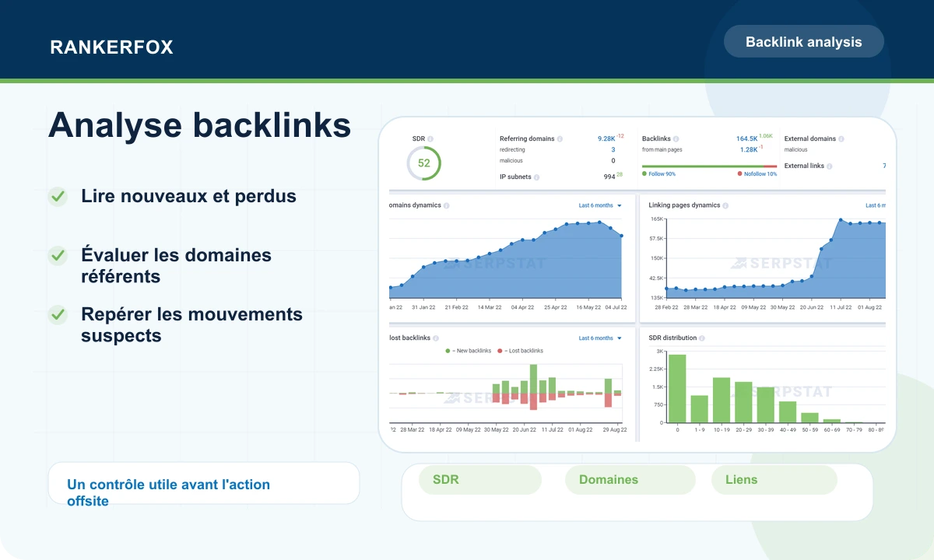Click the info icon beside SDR distribution
The height and width of the screenshot is (560, 934).
click(x=702, y=338)
